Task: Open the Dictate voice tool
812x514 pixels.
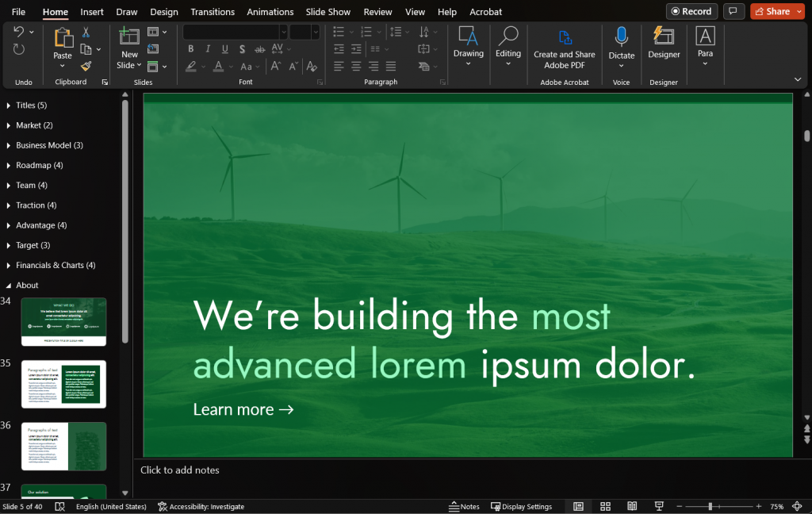Action: (621, 44)
